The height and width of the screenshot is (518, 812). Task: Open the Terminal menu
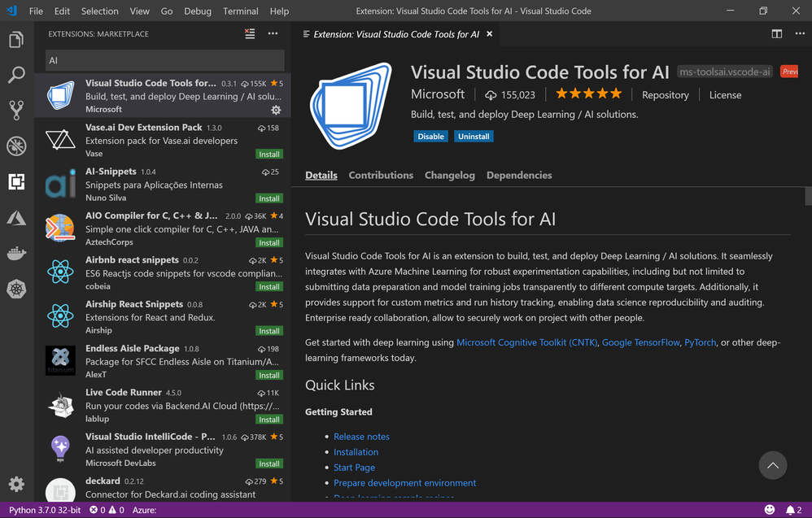pyautogui.click(x=240, y=11)
